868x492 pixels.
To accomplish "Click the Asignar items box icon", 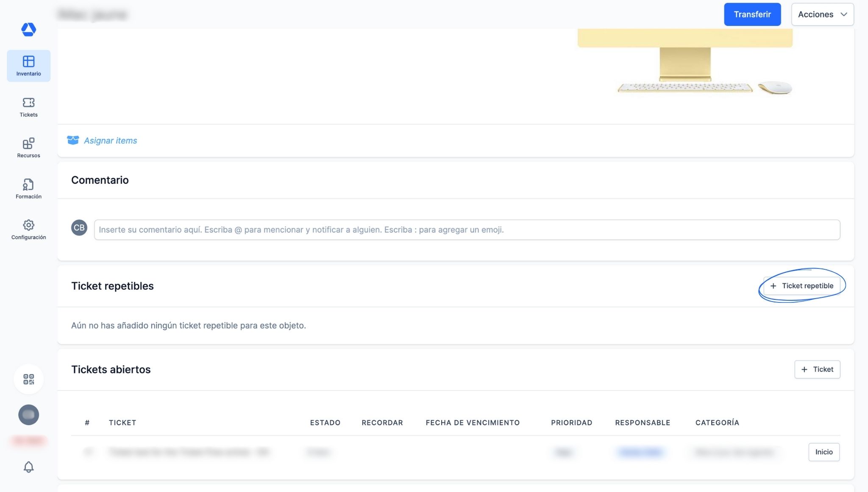I will pos(73,140).
